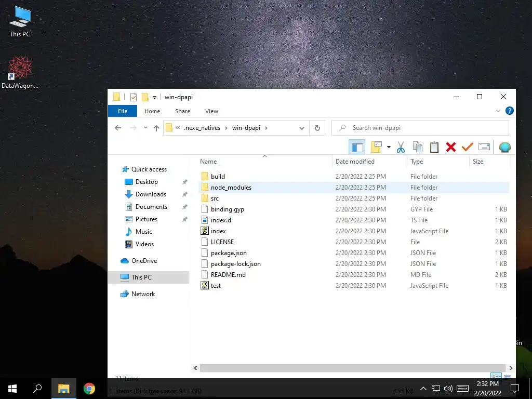Image resolution: width=532 pixels, height=399 pixels.
Task: Open the Customize Quick Access Toolbar dropdown
Action: pyautogui.click(x=154, y=97)
